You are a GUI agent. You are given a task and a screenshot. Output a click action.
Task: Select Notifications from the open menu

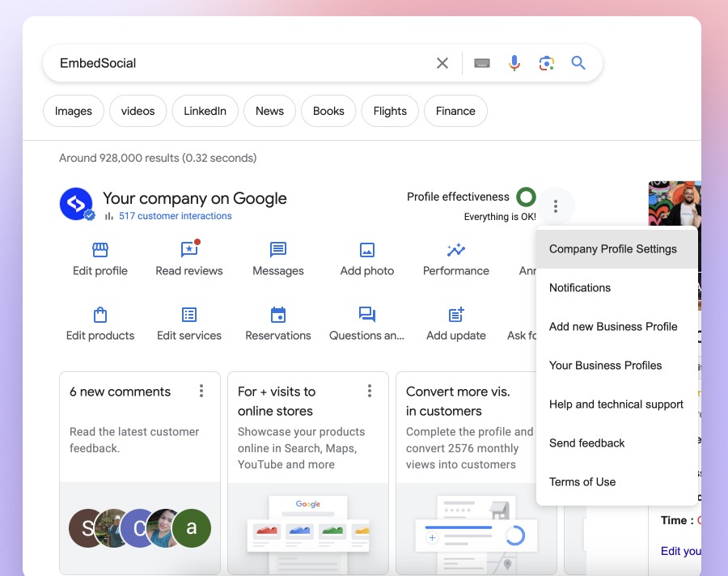point(580,287)
